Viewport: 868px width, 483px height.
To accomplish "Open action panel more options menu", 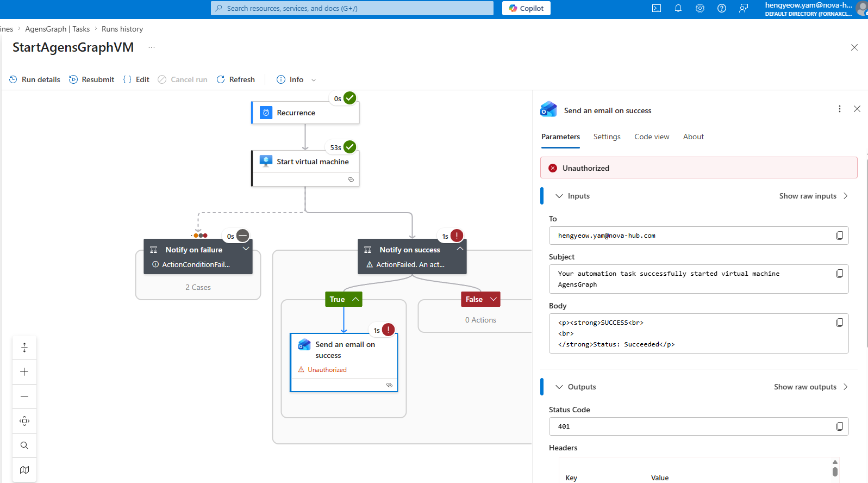I will [840, 109].
